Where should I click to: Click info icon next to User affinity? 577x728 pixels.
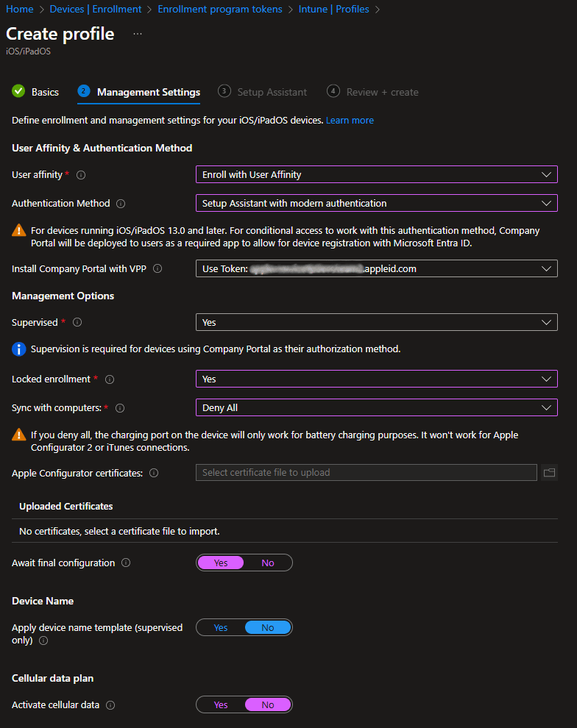click(x=81, y=175)
